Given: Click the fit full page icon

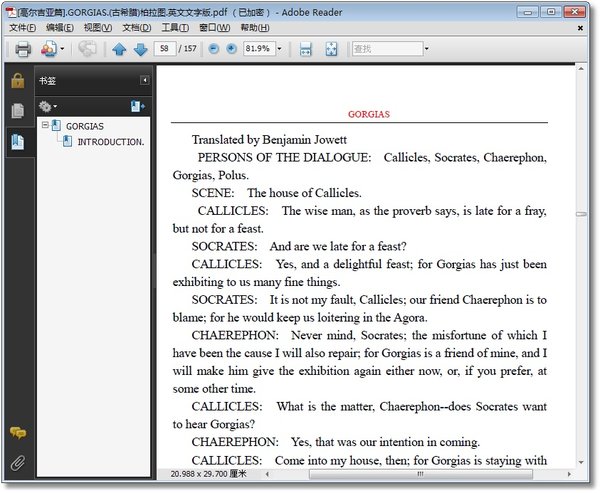Looking at the screenshot, I should tap(331, 49).
